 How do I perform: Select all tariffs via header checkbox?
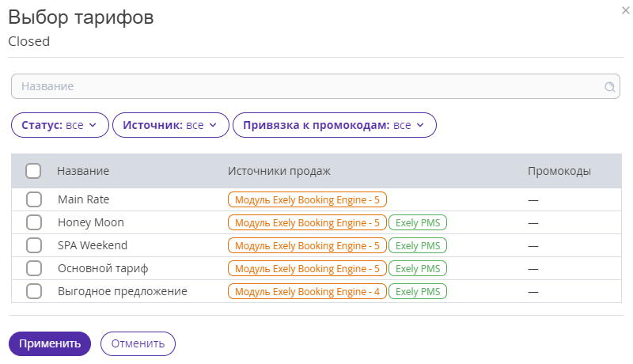click(x=33, y=171)
